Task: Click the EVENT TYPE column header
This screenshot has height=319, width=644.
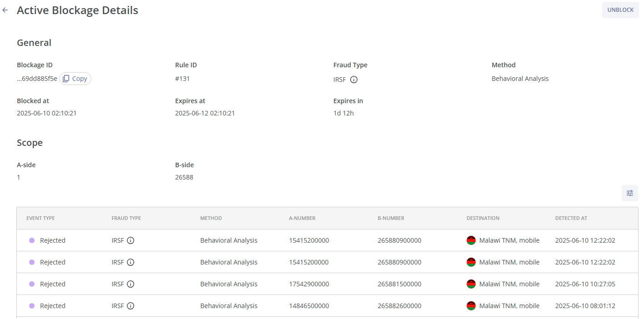Action: pyautogui.click(x=40, y=218)
